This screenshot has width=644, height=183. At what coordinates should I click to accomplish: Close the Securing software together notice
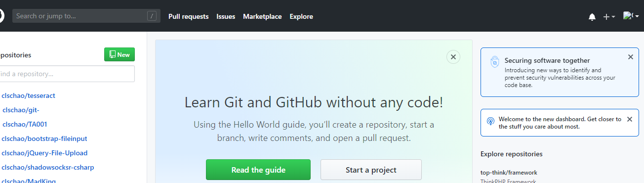coord(630,57)
